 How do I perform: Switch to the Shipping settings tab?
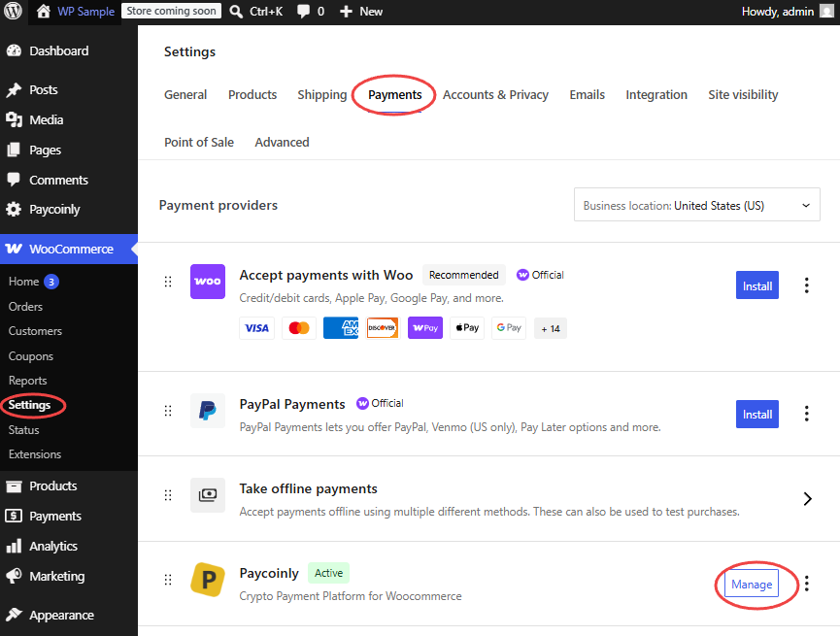(322, 95)
